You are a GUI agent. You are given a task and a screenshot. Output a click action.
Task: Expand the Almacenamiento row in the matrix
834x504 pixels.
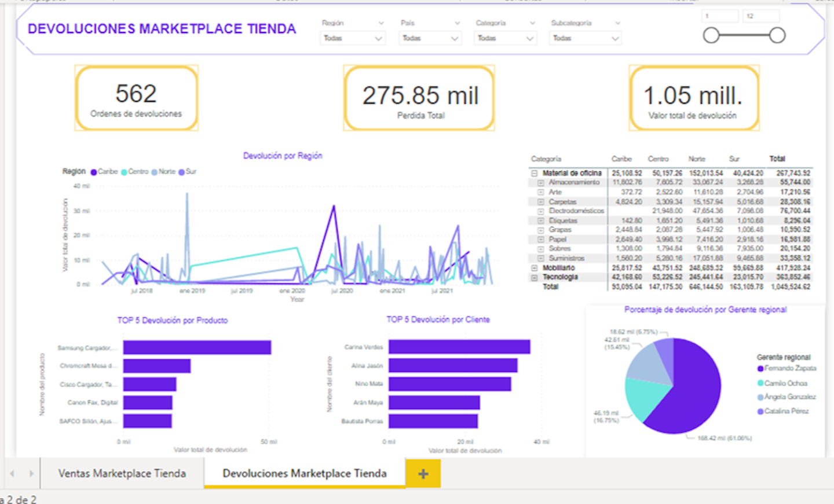540,182
